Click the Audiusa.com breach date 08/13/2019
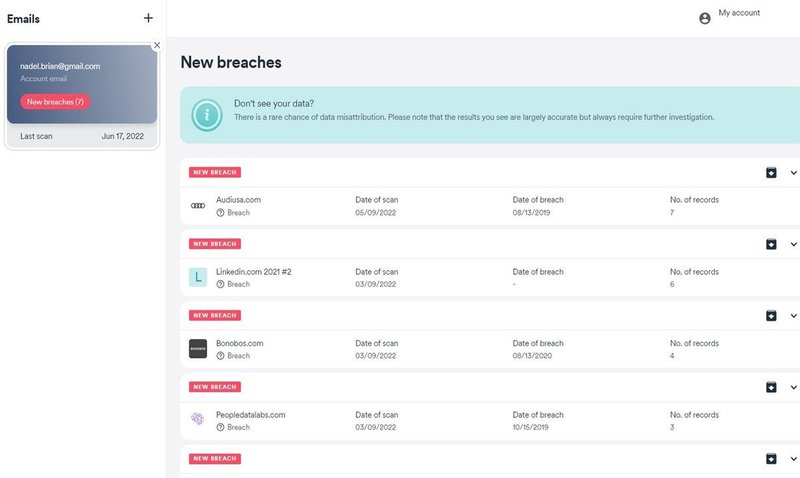 point(531,213)
